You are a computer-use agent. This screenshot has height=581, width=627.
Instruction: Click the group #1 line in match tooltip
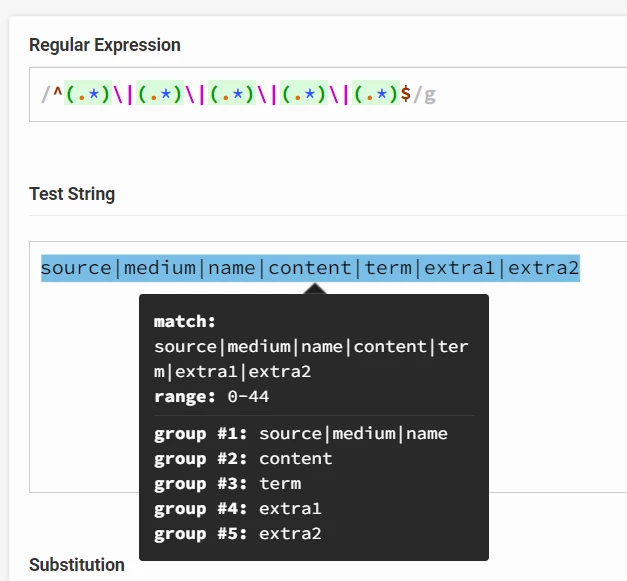301,434
